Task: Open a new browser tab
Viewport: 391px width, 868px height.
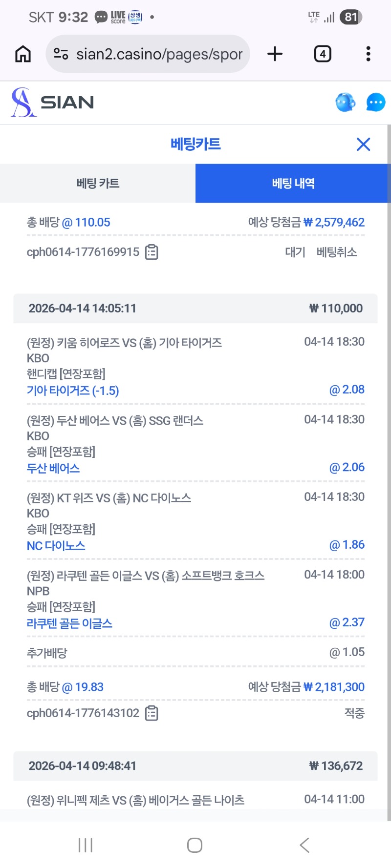Action: (x=275, y=54)
